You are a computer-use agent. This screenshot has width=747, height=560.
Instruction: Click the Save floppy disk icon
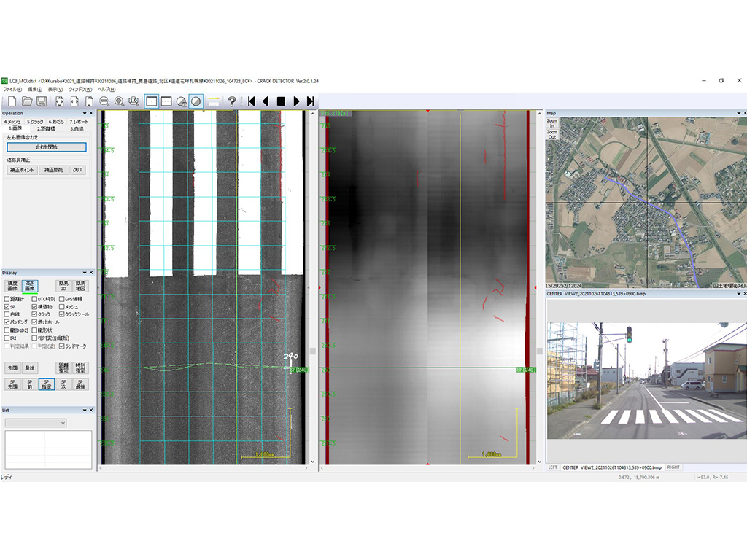click(42, 101)
